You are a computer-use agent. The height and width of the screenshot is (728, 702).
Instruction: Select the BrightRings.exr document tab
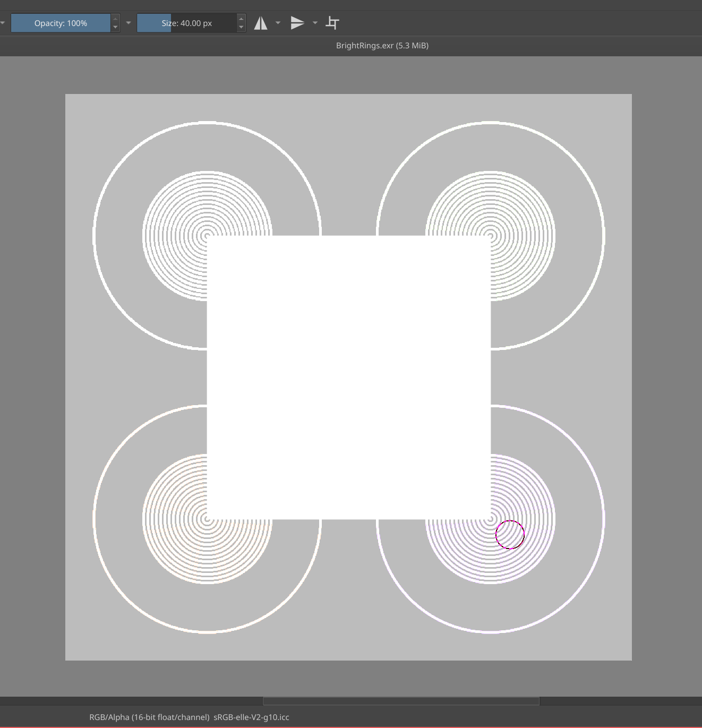(x=382, y=46)
